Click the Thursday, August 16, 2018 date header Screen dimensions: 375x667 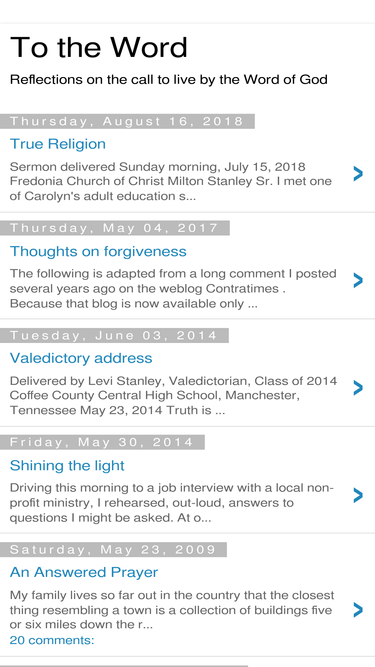(127, 121)
